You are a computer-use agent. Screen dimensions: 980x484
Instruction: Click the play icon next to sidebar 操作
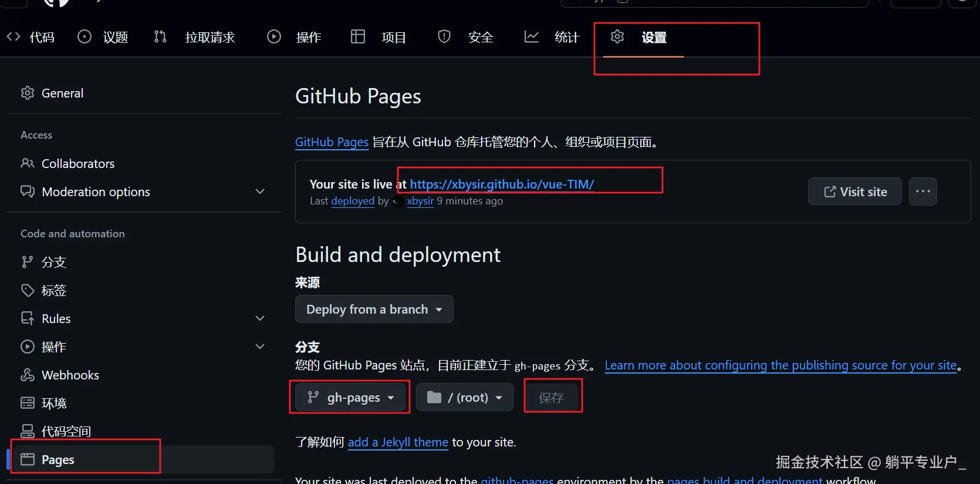click(x=28, y=347)
